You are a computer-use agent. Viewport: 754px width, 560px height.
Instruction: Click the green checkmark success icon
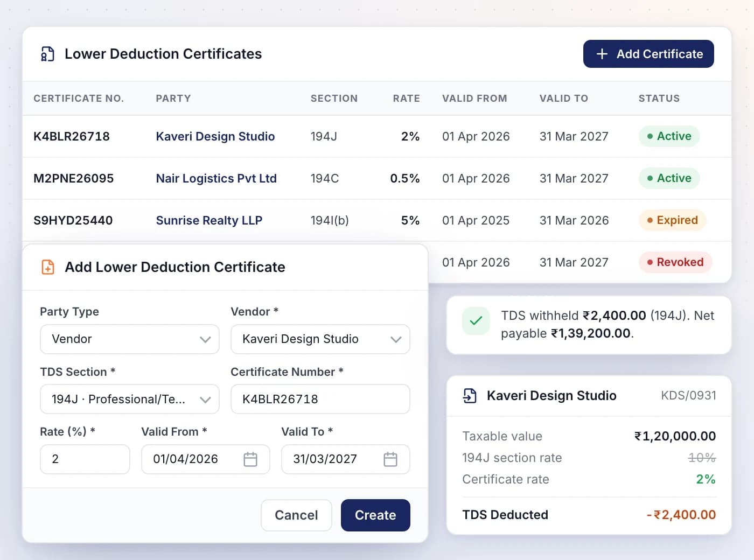point(476,321)
